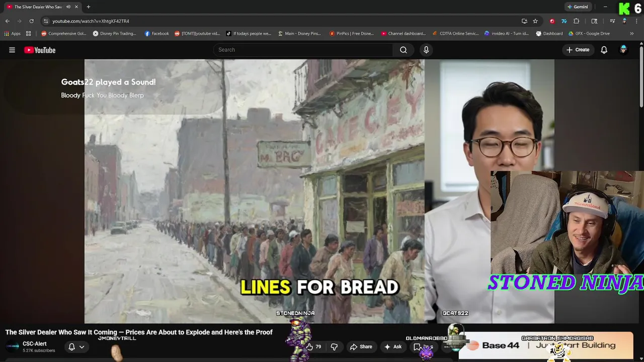Mute tab via speaker icon

coord(68,7)
